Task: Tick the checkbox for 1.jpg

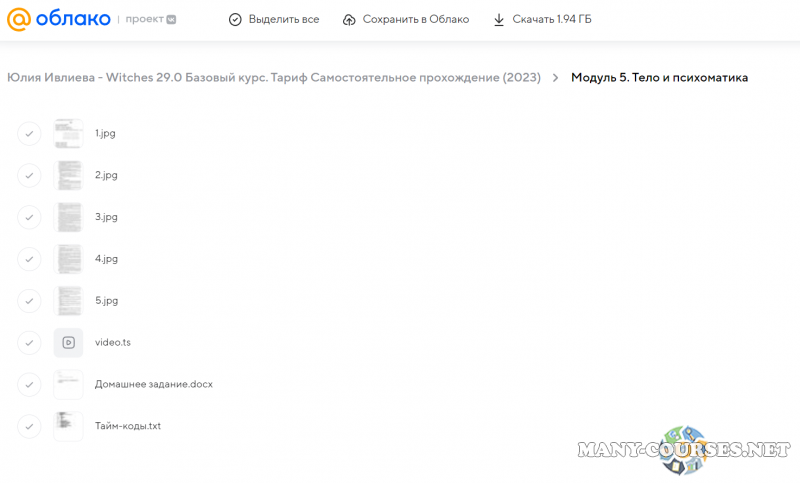Action: point(29,133)
